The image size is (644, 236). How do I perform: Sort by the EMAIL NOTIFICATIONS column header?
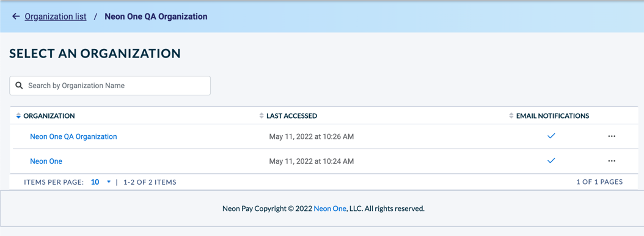(x=552, y=116)
